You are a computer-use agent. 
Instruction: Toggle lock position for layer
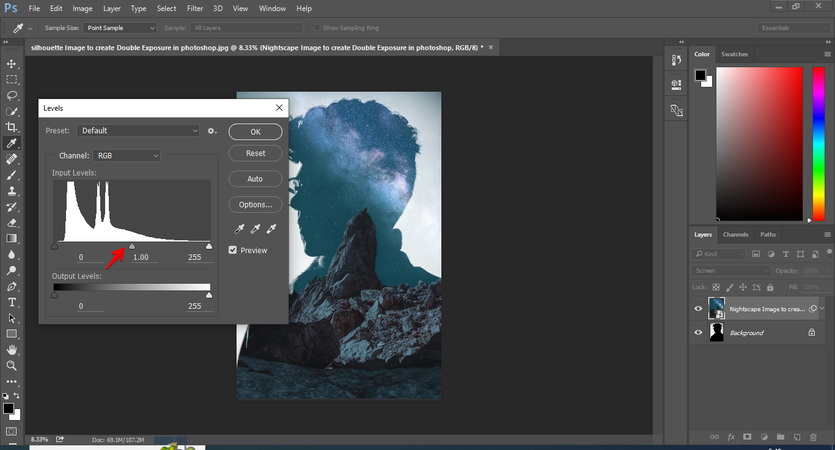tap(743, 287)
